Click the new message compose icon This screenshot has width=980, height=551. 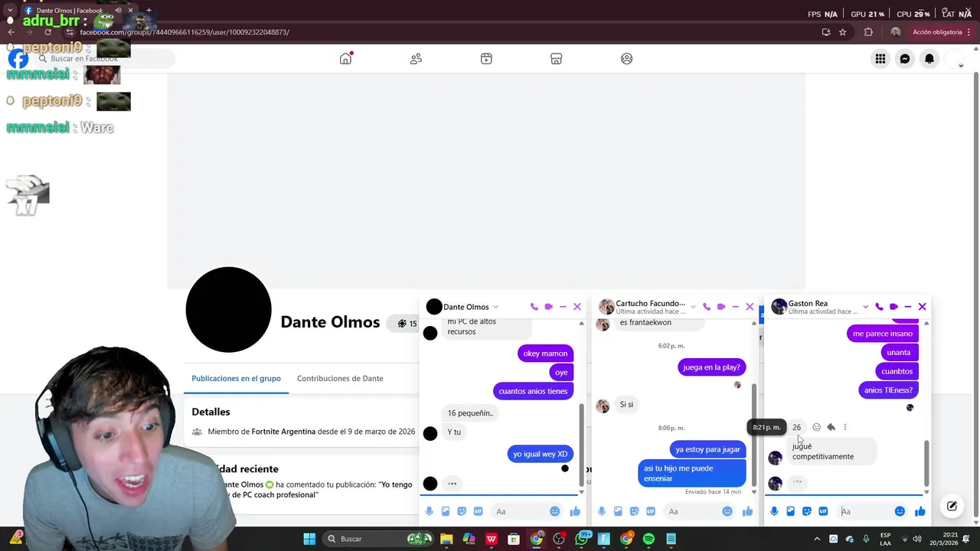(952, 506)
